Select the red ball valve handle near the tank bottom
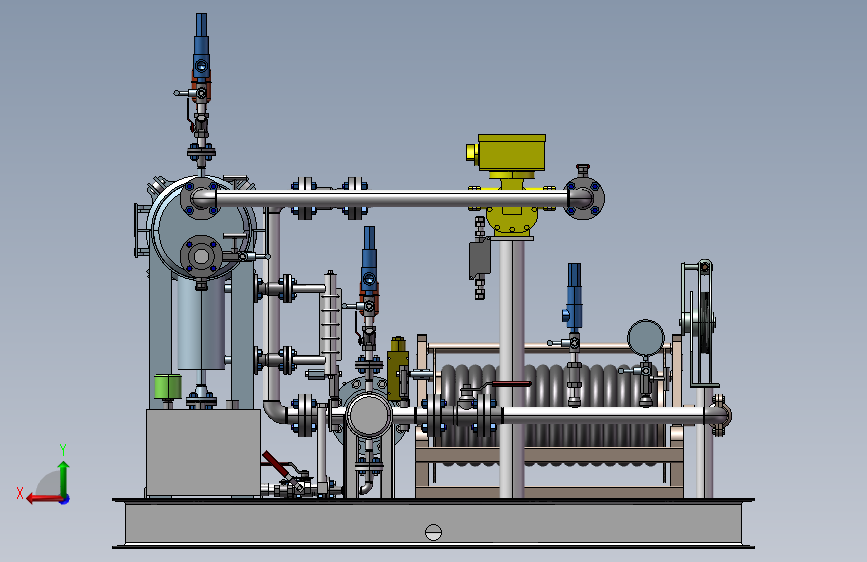 [x=275, y=464]
